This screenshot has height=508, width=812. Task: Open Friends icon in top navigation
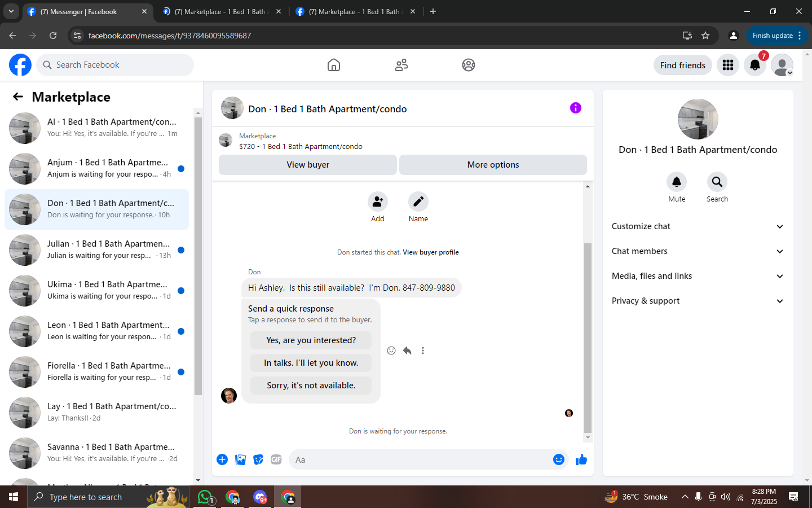click(x=401, y=65)
